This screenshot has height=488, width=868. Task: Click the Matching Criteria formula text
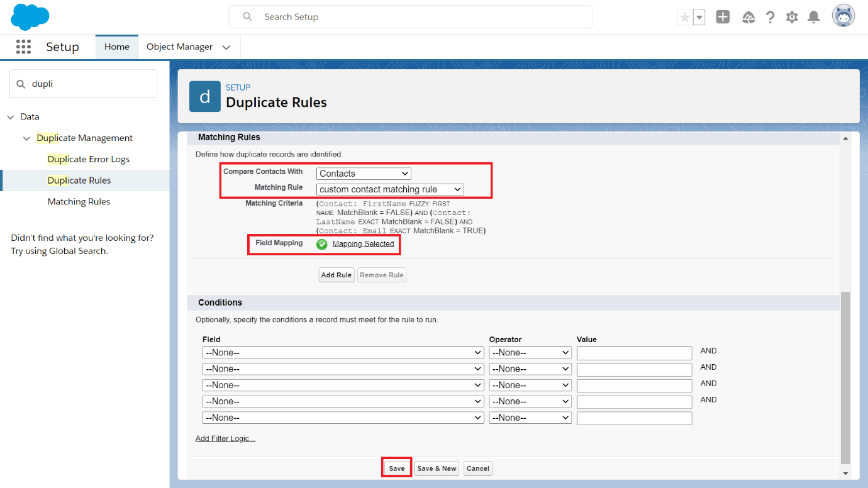point(401,217)
